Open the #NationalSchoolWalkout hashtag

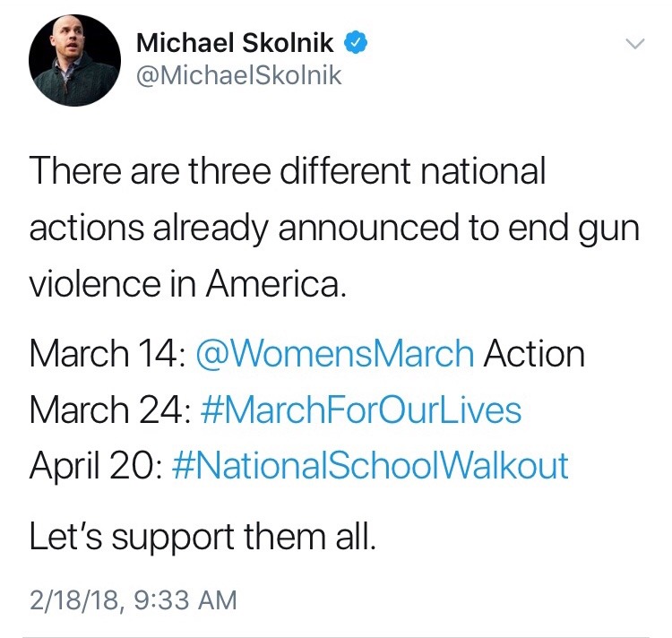[x=367, y=465]
